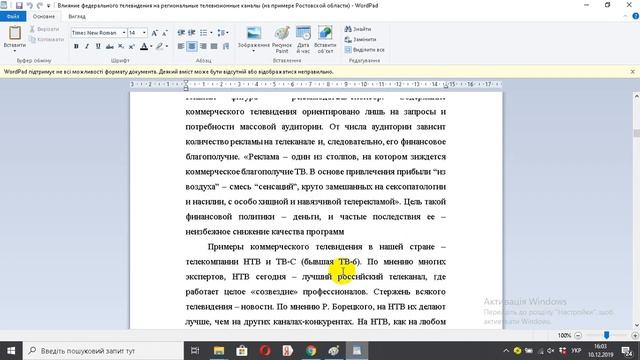Switch to the Вигляд ribbon tab
This screenshot has height=360, width=640.
(77, 16)
